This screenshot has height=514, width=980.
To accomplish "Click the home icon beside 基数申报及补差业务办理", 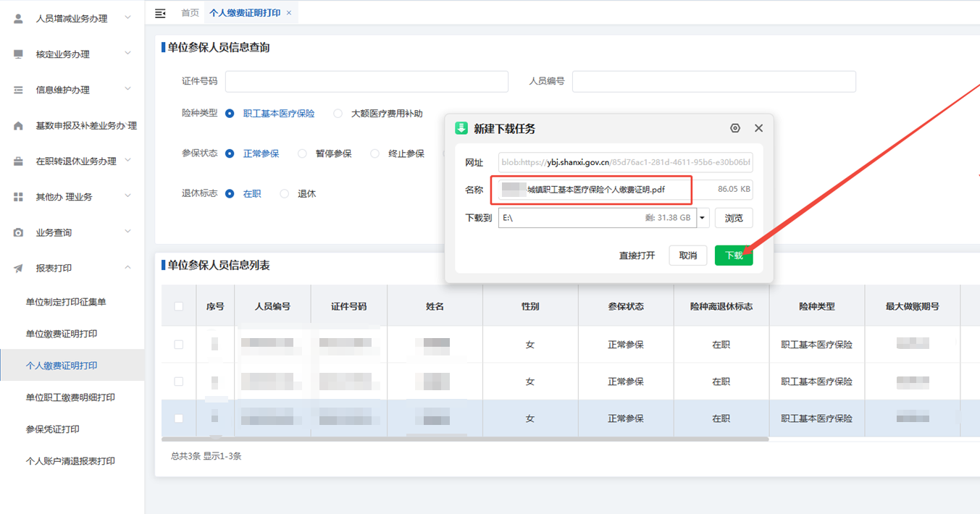I will coord(19,126).
